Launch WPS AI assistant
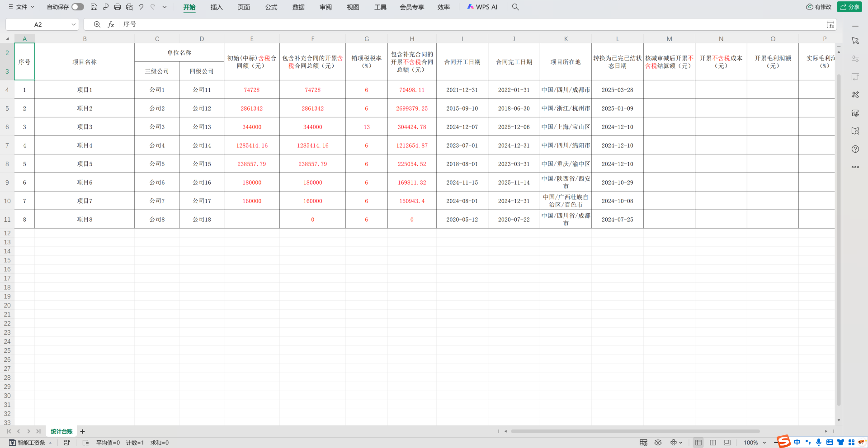Image resolution: width=868 pixels, height=448 pixels. (482, 7)
